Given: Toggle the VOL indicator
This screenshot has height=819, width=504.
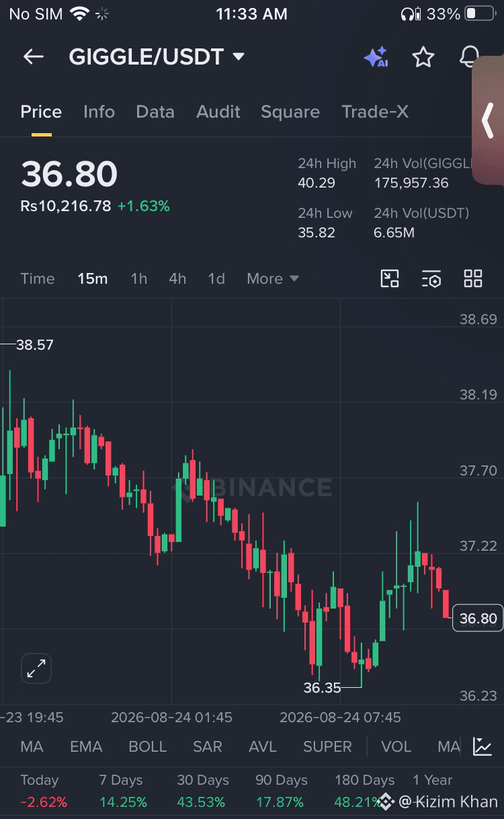Looking at the screenshot, I should coord(396,746).
